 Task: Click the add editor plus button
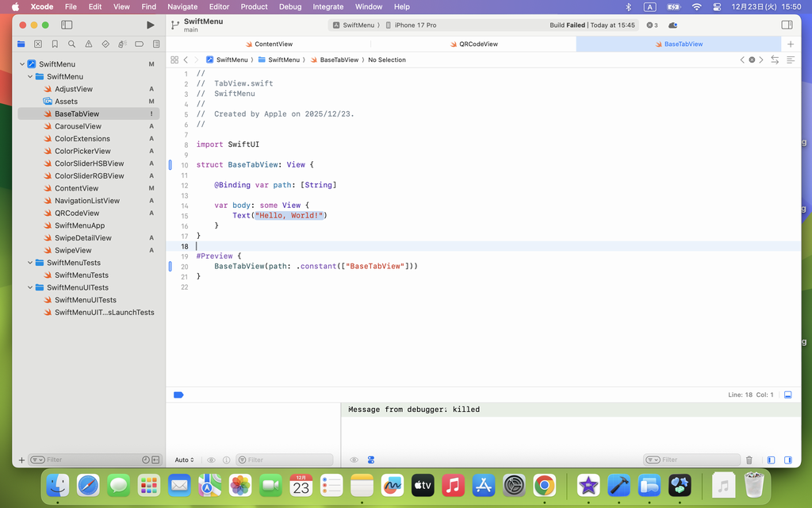tap(790, 44)
